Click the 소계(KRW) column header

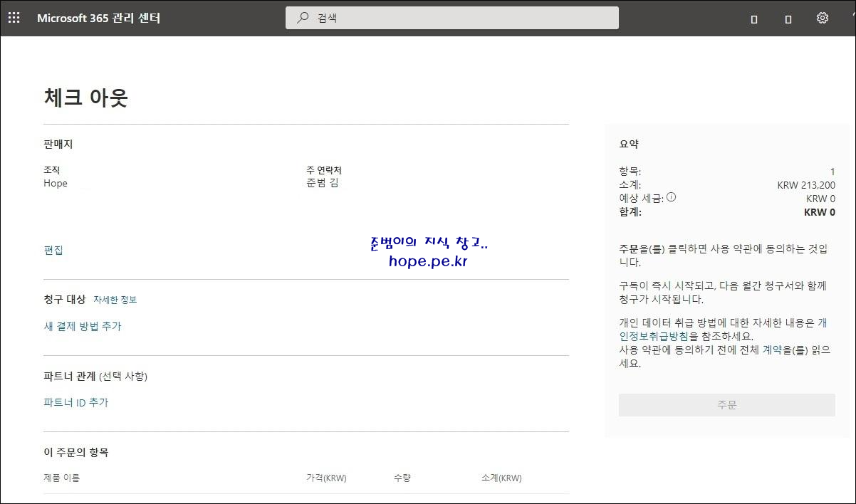coord(501,478)
